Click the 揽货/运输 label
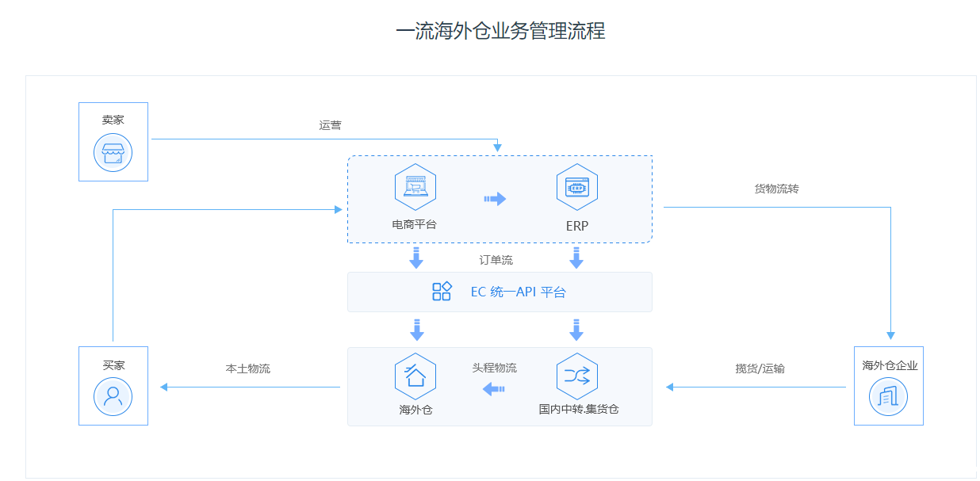980x481 pixels. 760,369
